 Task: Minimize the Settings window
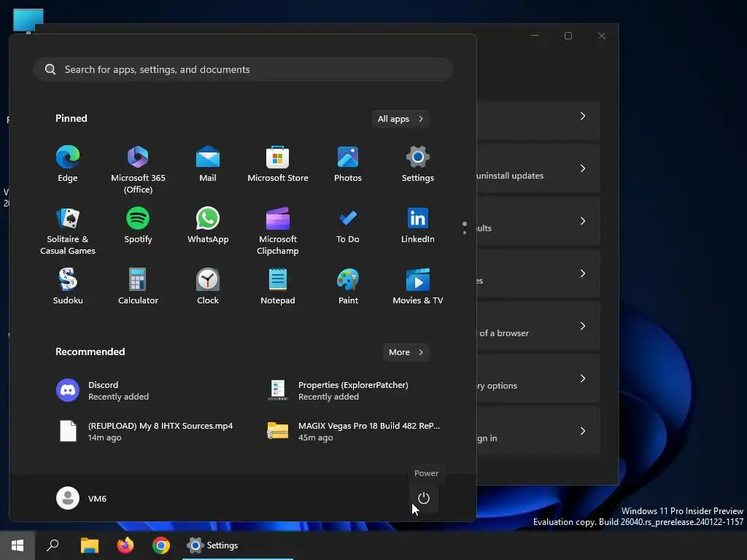(x=535, y=36)
